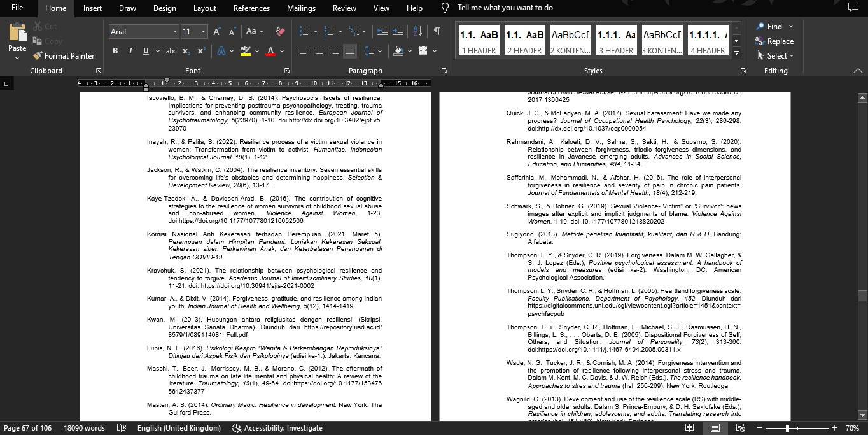Click the Copy icon in Clipboard group
Screen dimensions: 868x435
38,41
